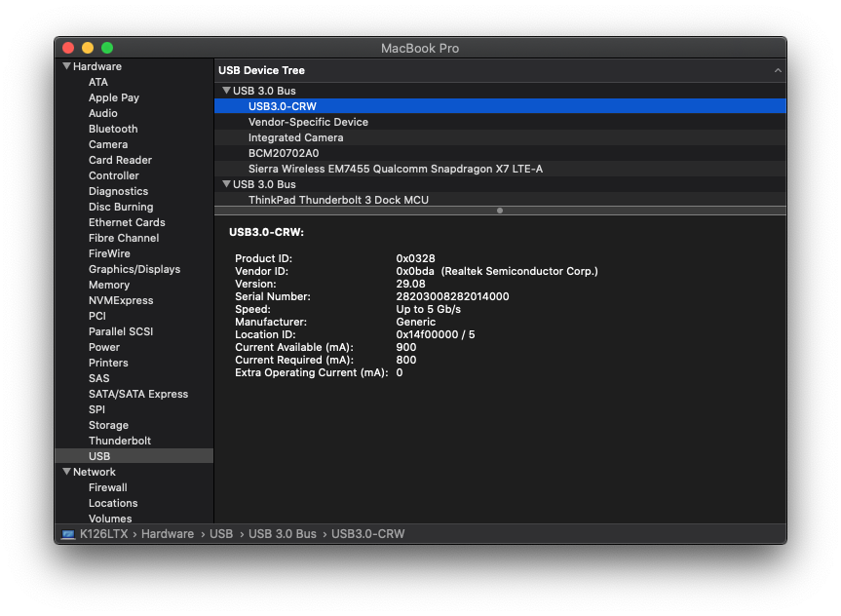Viewport: 841px width, 616px height.
Task: Select ThinkPad Thunderbolt 3 Dock MCU row
Action: 500,199
